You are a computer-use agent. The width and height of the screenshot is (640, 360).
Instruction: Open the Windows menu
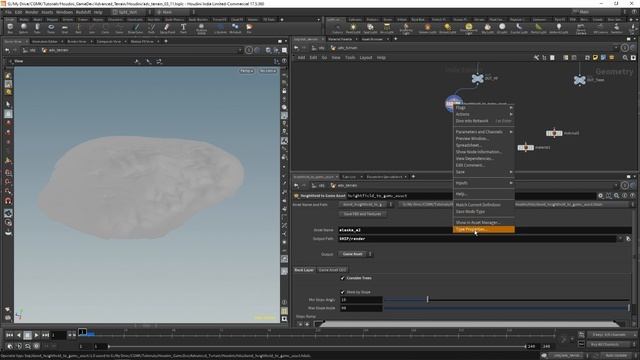[x=64, y=12]
